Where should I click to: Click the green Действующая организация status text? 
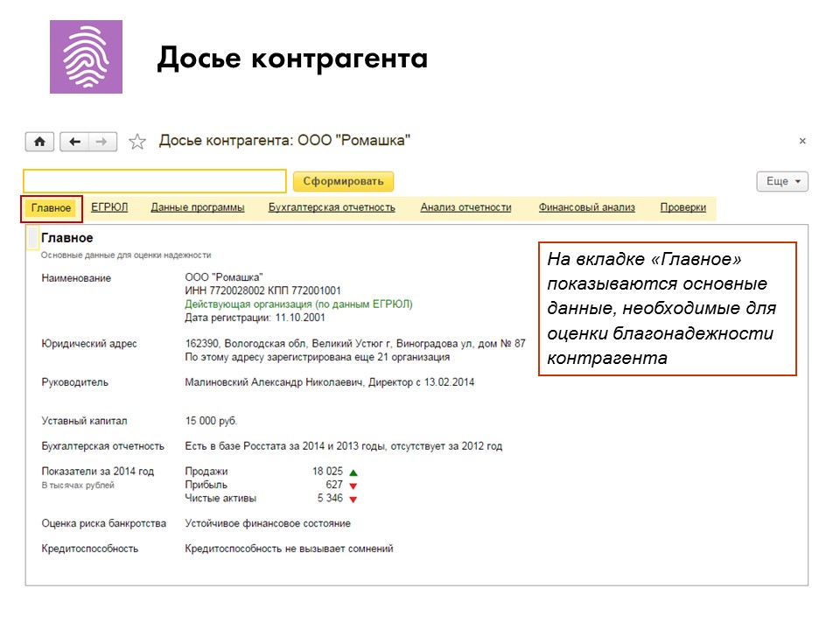point(298,304)
